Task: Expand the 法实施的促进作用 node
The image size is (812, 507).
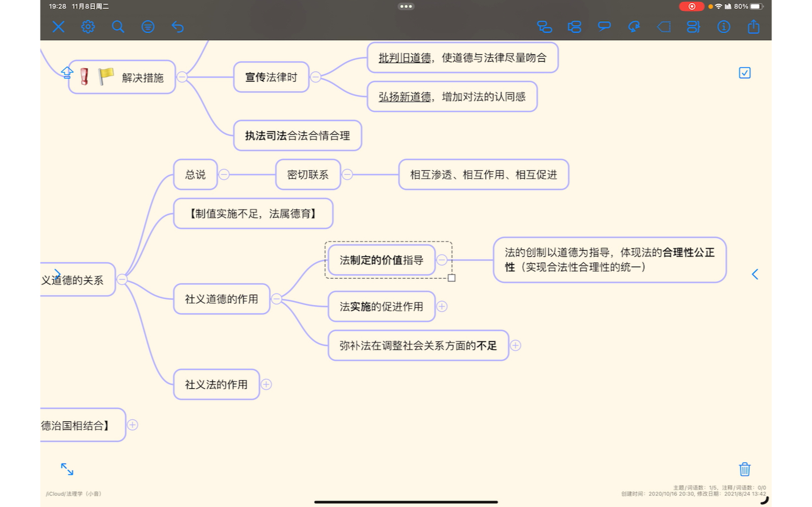Action: 442,307
